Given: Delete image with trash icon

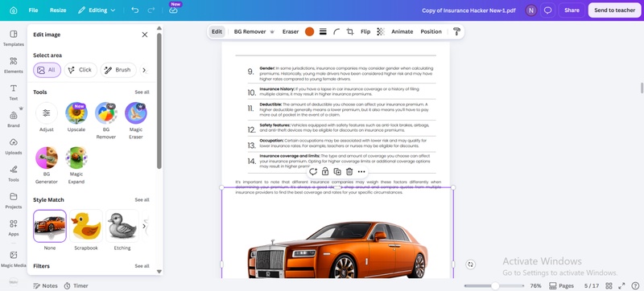Looking at the screenshot, I should (349, 172).
